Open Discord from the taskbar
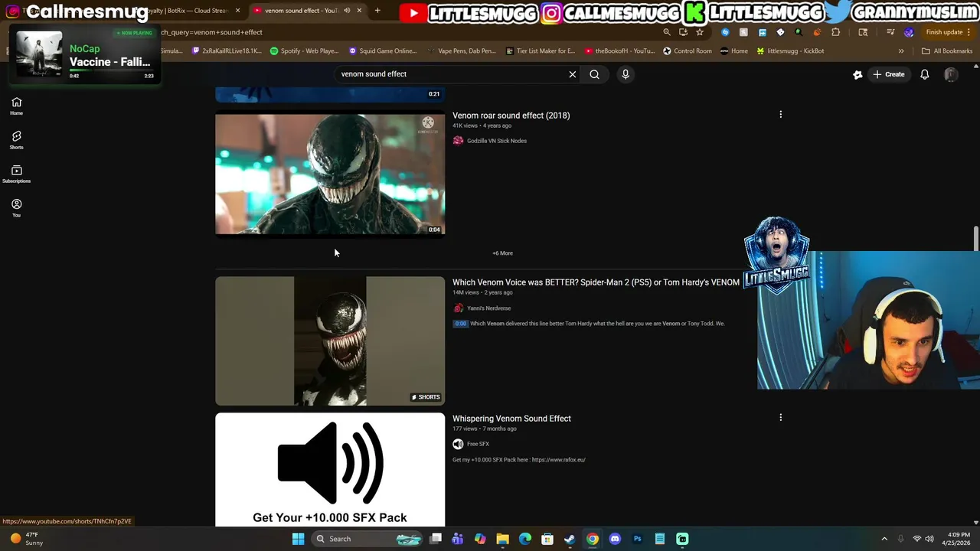980x551 pixels. click(615, 539)
